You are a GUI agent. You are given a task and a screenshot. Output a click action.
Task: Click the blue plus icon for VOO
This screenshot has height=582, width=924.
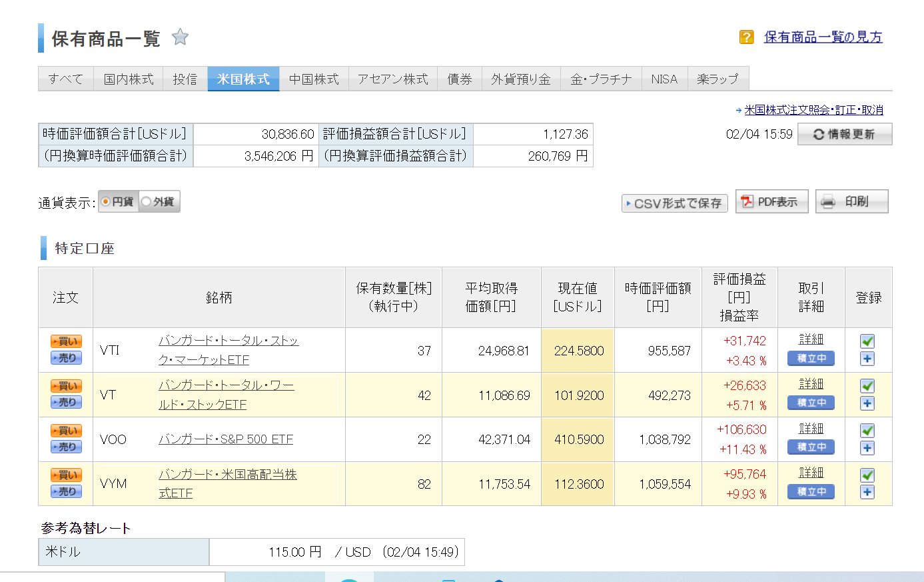click(867, 448)
